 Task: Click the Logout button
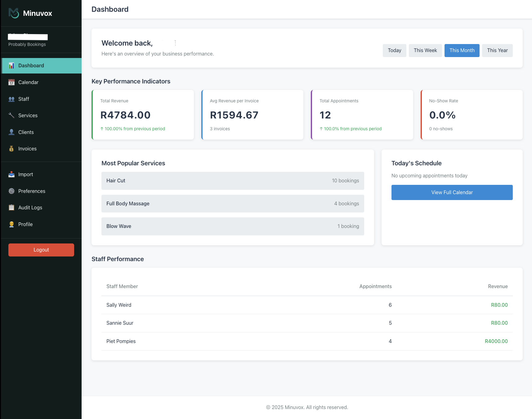click(41, 250)
